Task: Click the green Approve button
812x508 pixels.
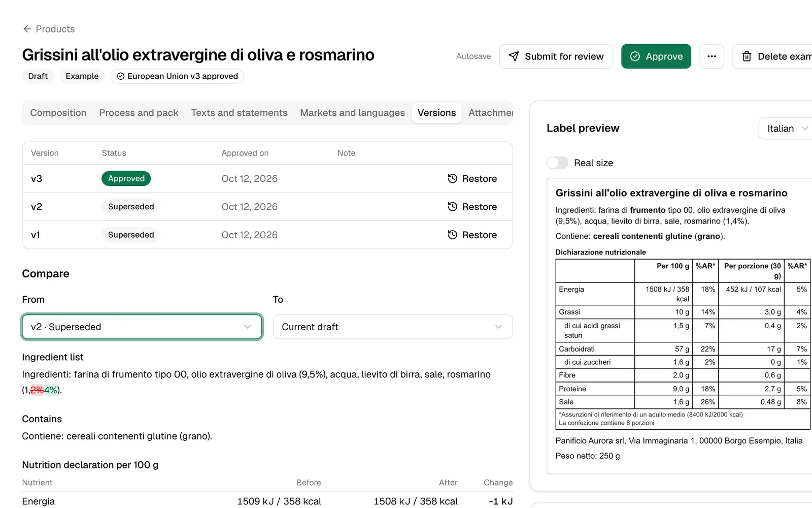Action: [x=656, y=56]
